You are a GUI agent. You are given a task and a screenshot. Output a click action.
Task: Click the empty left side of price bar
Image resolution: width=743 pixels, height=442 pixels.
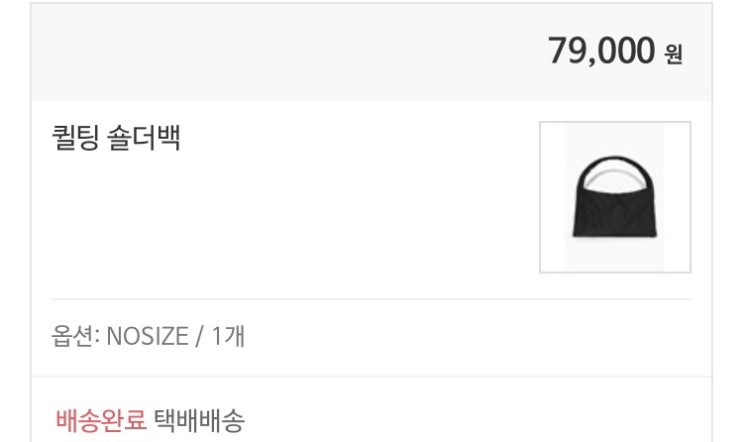(237, 52)
